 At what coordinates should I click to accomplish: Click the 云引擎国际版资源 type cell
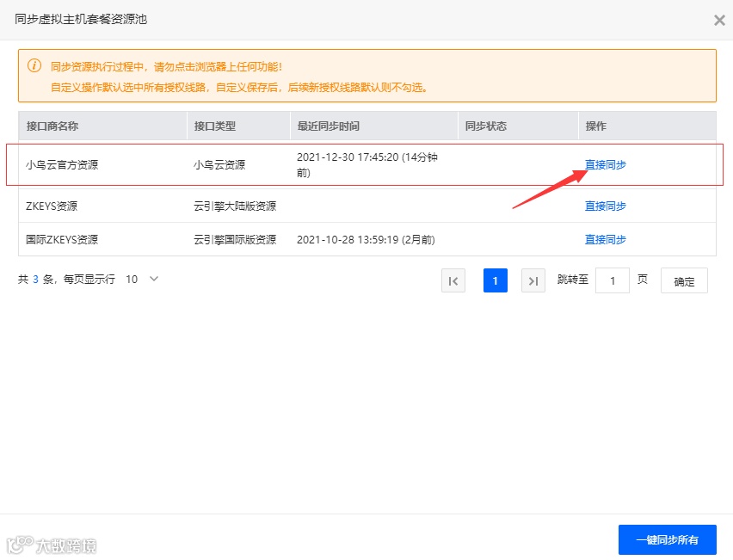[235, 239]
